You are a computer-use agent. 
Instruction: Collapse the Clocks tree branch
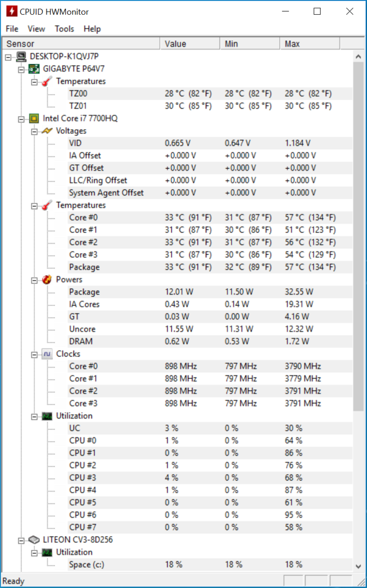(34, 354)
